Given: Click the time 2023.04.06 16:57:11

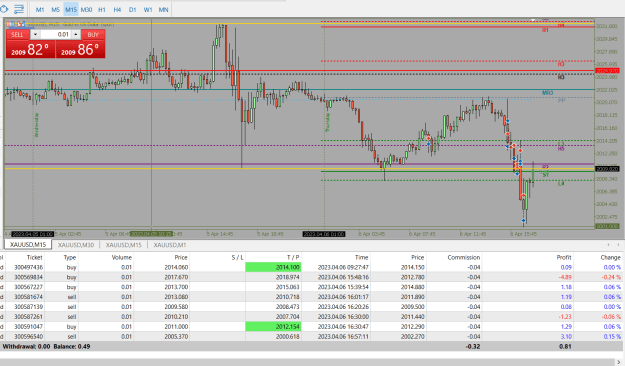Looking at the screenshot, I should click(343, 336).
